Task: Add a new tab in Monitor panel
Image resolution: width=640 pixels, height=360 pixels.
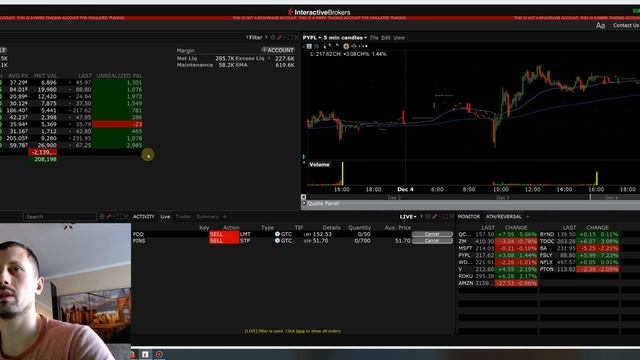Action: point(527,217)
